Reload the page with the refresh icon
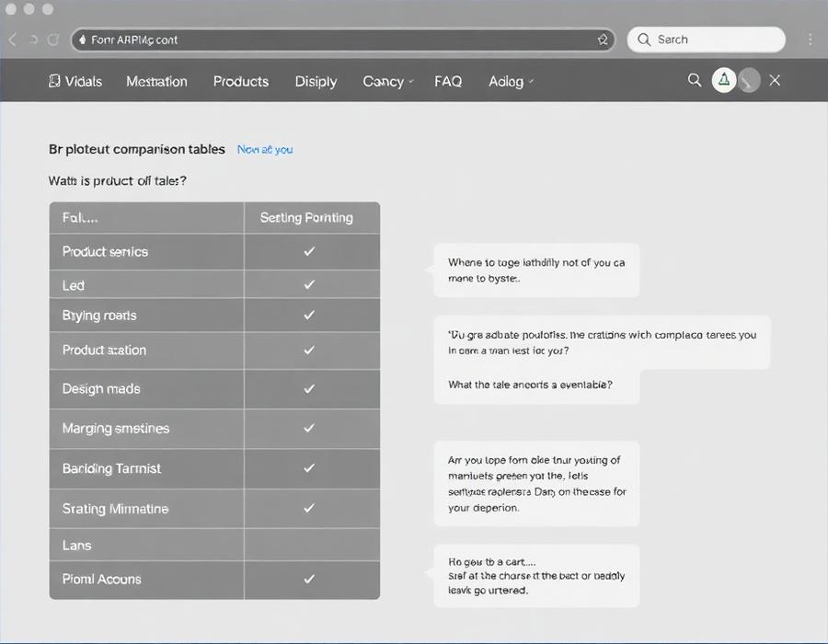The width and height of the screenshot is (828, 644). [x=53, y=40]
